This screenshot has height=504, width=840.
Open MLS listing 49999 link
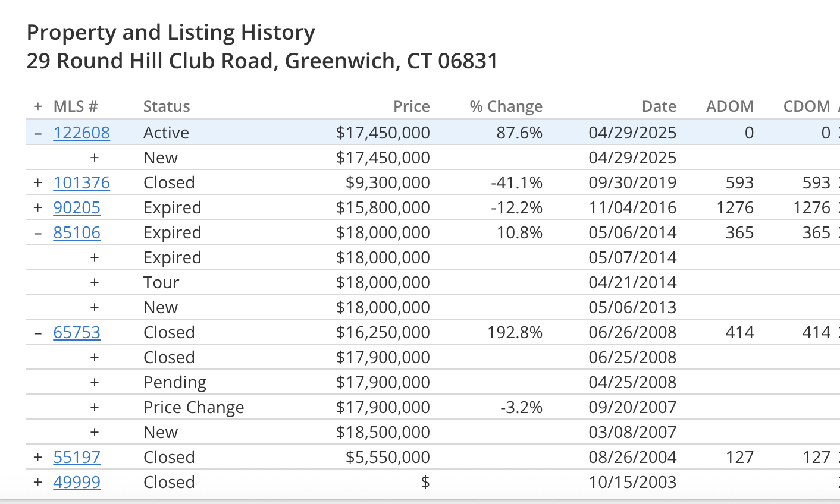click(x=77, y=482)
